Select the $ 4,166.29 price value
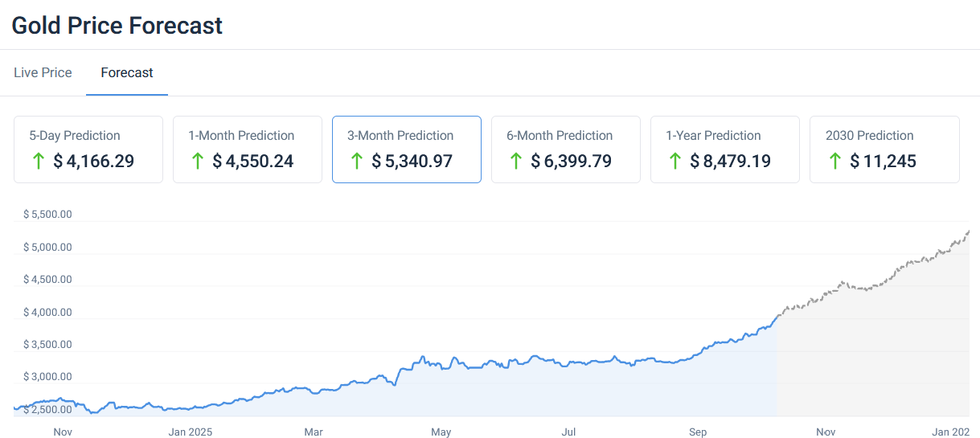Image resolution: width=980 pixels, height=438 pixels. (x=94, y=162)
